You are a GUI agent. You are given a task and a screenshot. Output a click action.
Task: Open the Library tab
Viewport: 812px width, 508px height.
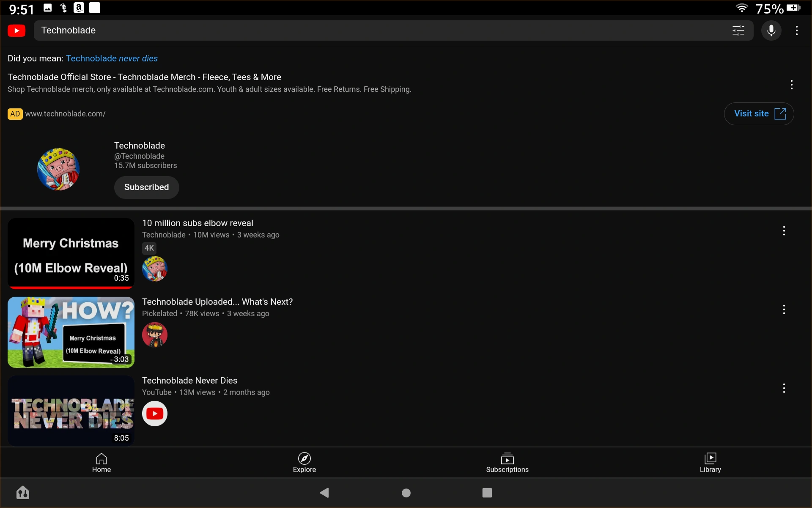(710, 463)
